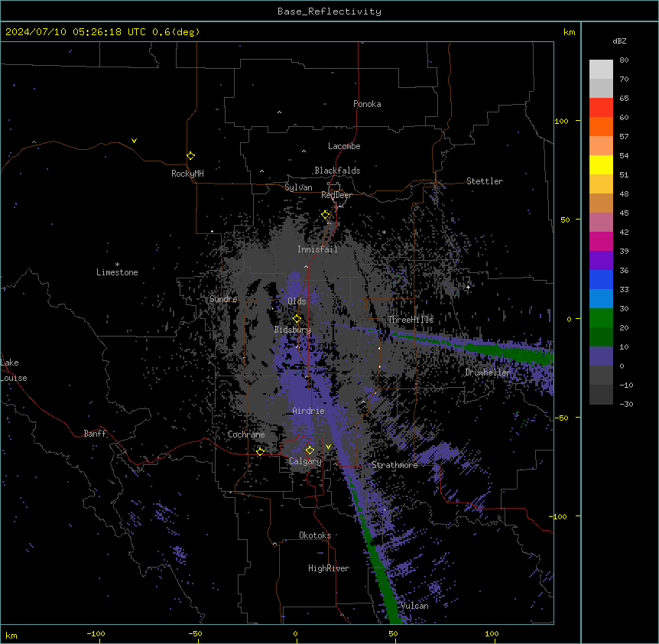Click the dBZ legend heading
Screen dimensions: 659x644
pos(619,41)
